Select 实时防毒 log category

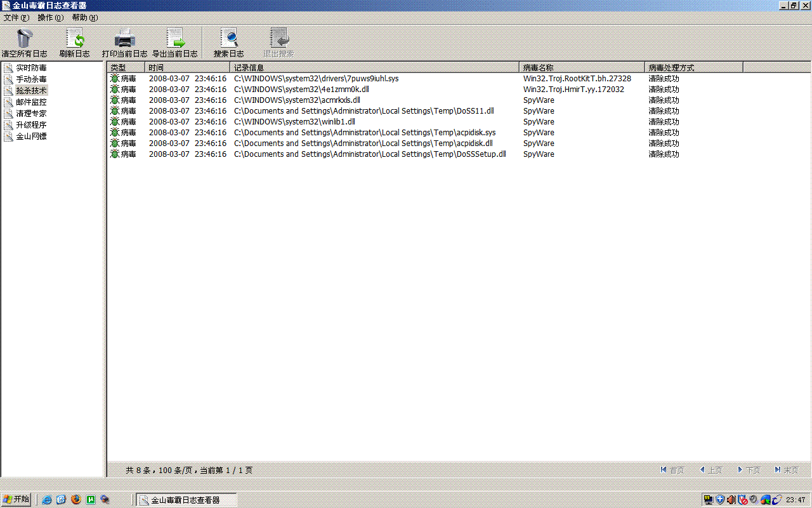click(31, 68)
